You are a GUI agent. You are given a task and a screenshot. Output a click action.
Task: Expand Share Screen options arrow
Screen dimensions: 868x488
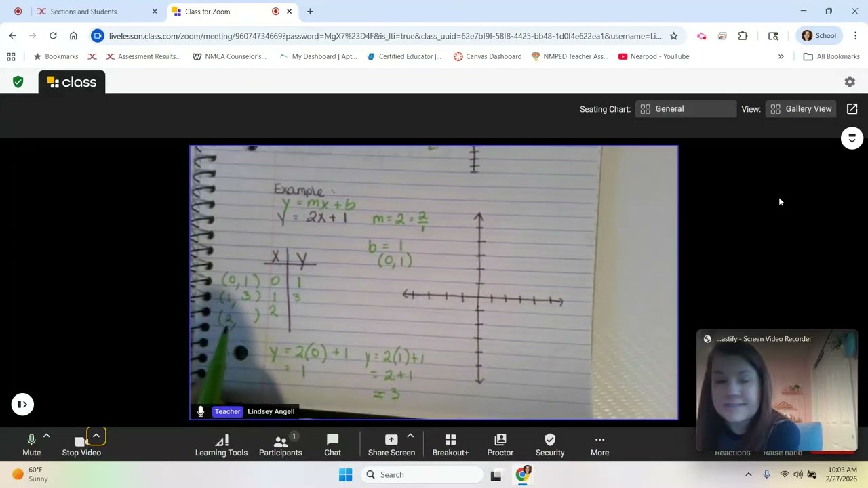tap(410, 436)
